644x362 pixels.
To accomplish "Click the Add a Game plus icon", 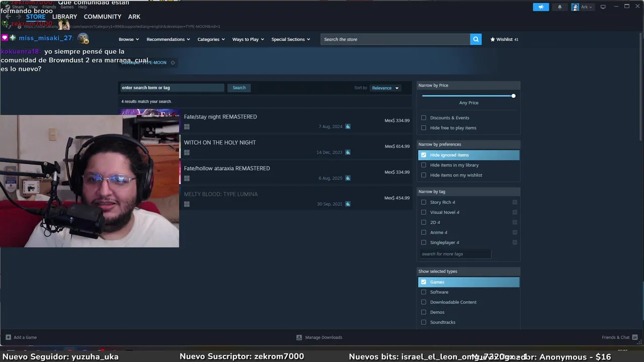I will [x=8, y=337].
